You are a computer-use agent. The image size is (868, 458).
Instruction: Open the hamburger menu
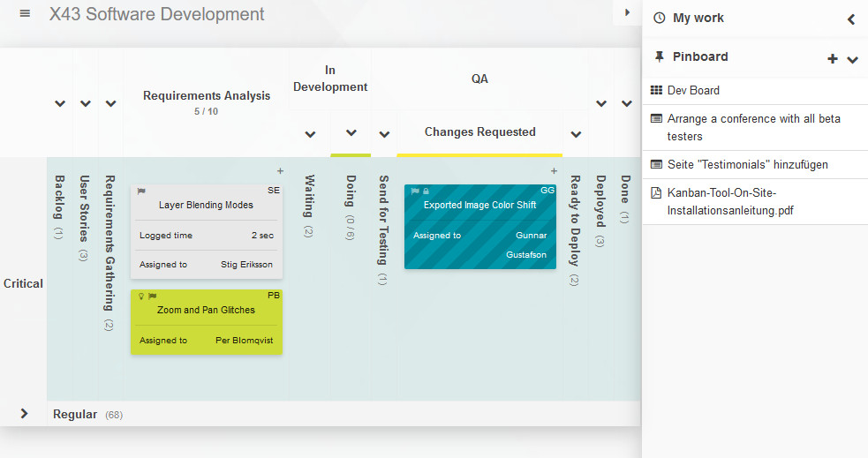pyautogui.click(x=25, y=14)
